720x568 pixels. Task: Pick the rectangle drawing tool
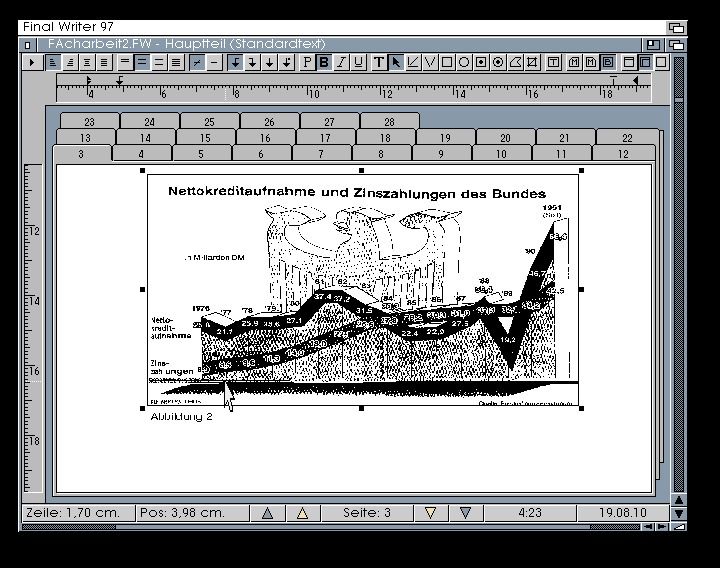tap(447, 62)
